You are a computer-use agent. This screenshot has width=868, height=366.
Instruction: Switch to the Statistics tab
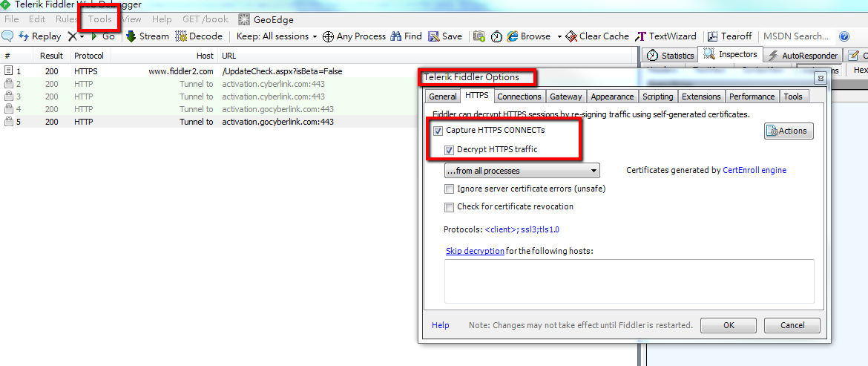point(671,56)
